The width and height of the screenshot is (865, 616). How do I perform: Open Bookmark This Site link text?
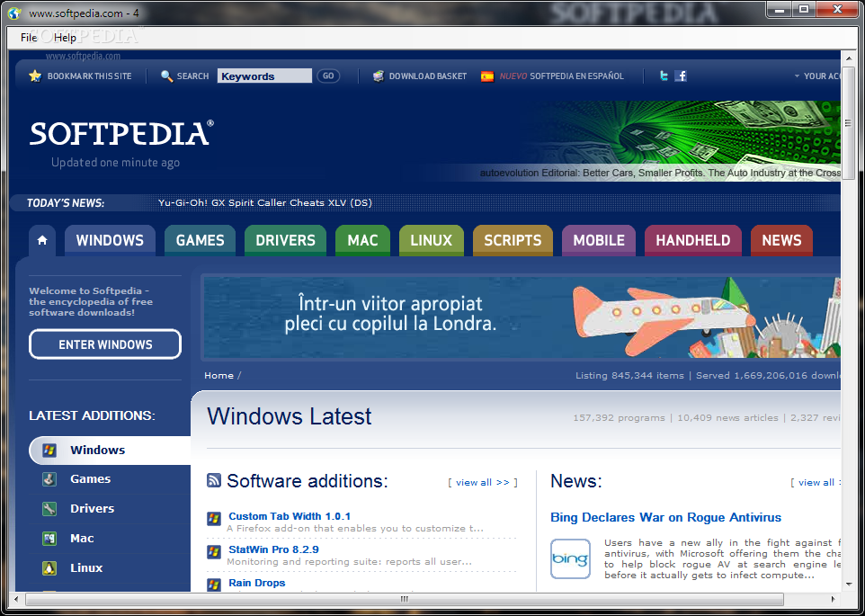click(x=89, y=76)
